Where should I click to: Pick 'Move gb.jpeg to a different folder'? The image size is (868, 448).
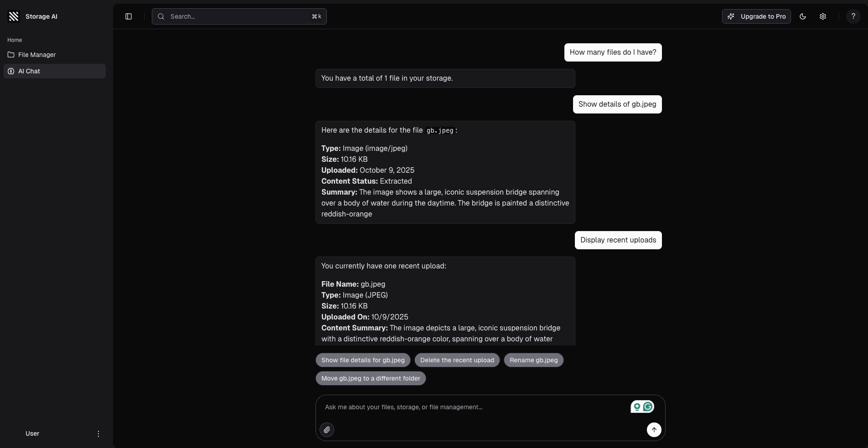click(371, 378)
